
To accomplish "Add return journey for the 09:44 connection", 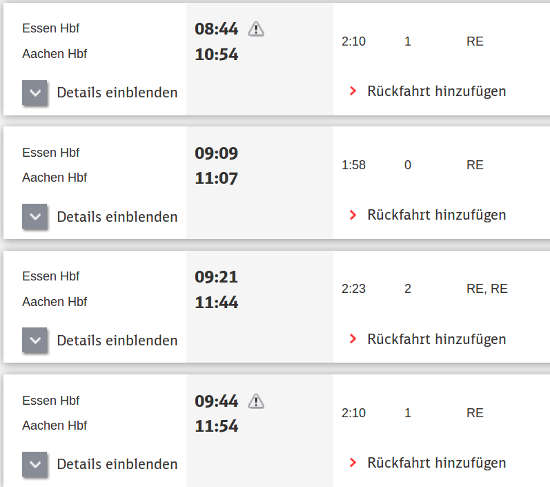I will (436, 463).
